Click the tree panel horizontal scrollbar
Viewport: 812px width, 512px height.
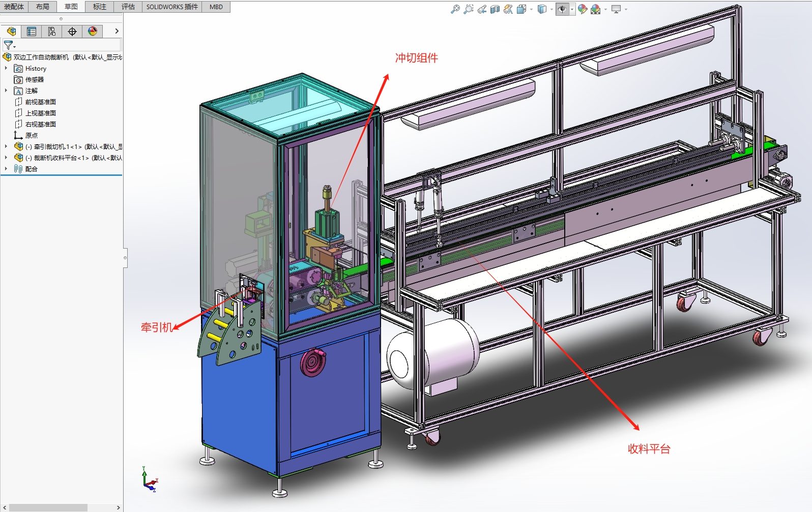point(48,507)
